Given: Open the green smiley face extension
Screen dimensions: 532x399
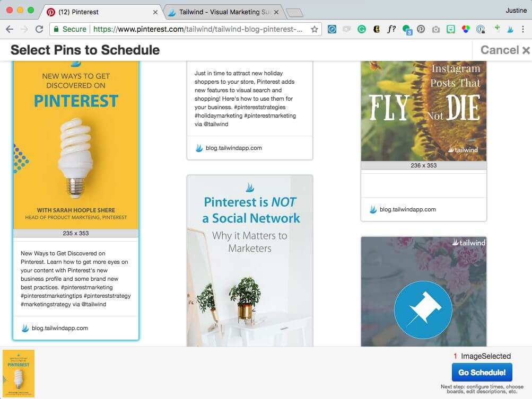Looking at the screenshot, I should click(x=450, y=29).
